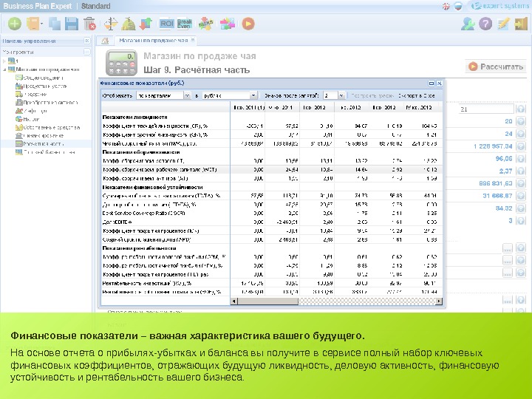Click the help icon beside 1 228 957,34

point(520,146)
